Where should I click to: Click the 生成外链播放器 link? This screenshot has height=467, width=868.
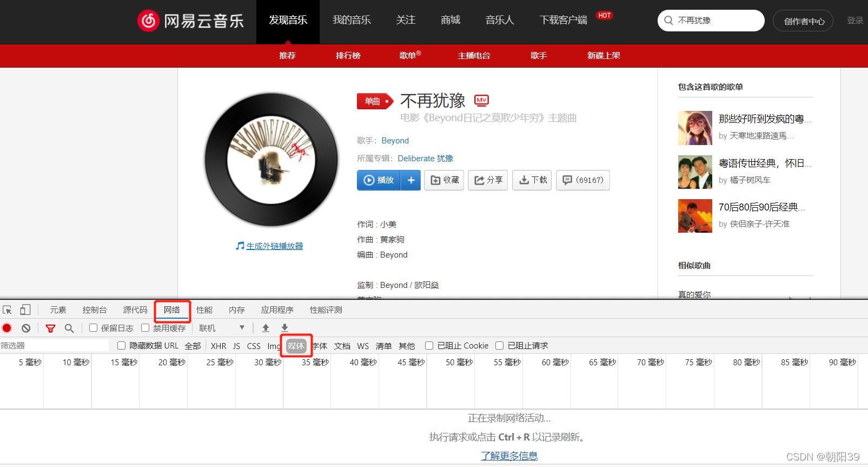click(274, 246)
